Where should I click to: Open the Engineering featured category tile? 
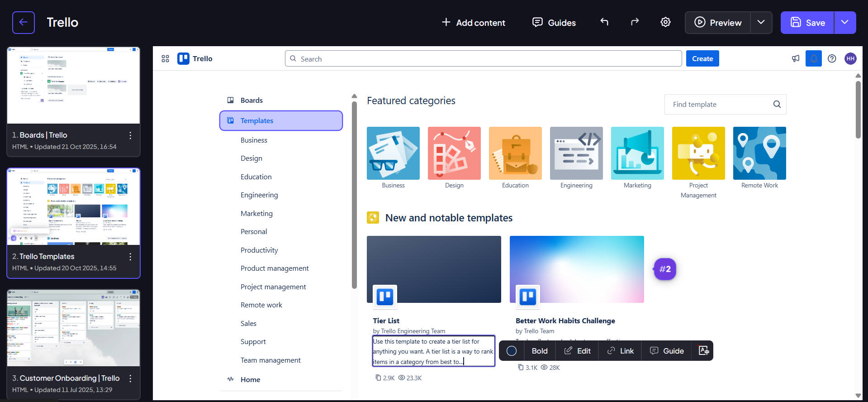tap(576, 153)
